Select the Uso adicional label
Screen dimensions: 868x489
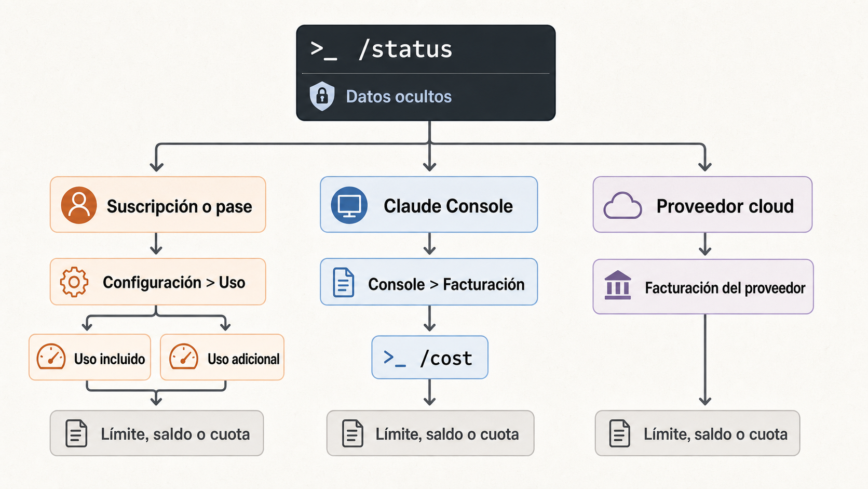pyautogui.click(x=243, y=359)
